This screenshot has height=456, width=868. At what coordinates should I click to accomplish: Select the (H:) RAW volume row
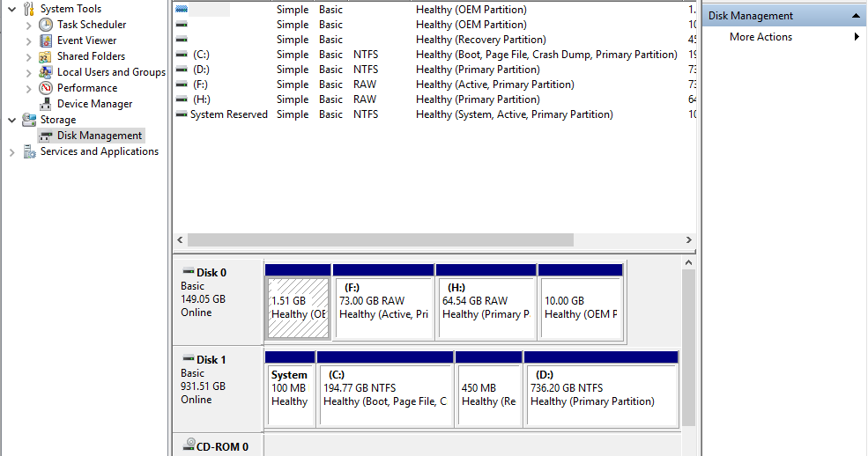point(434,99)
